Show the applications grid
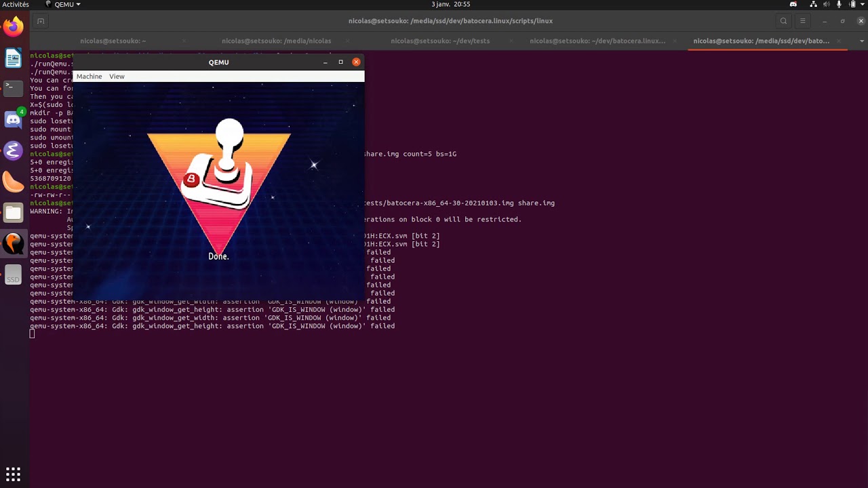 (x=14, y=474)
